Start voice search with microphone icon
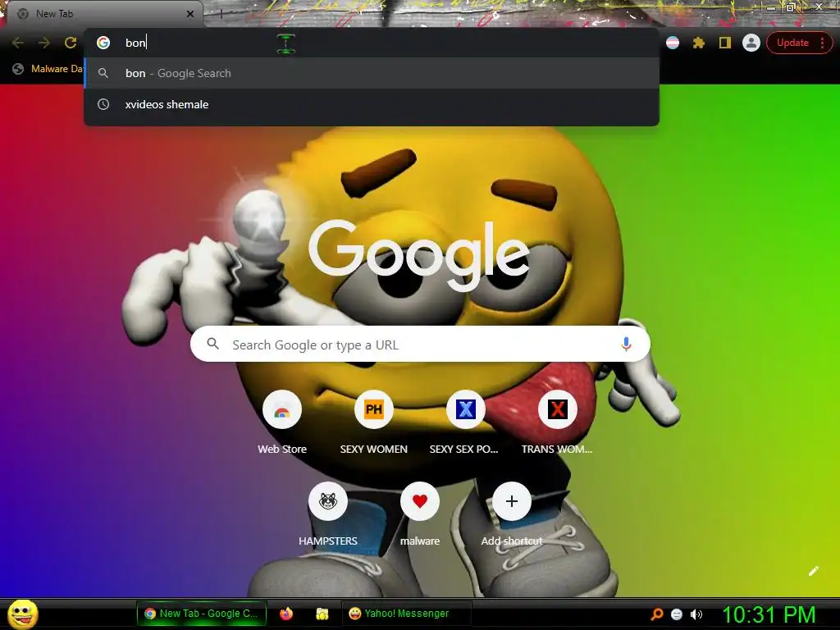Screen dimensions: 840x630 (626, 345)
